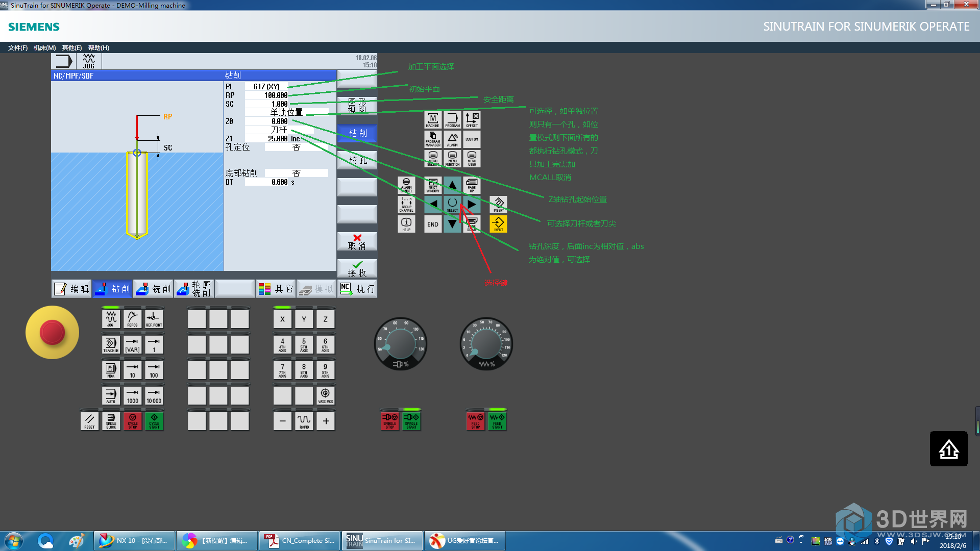Click the NC 执行 softkey

coord(357,289)
